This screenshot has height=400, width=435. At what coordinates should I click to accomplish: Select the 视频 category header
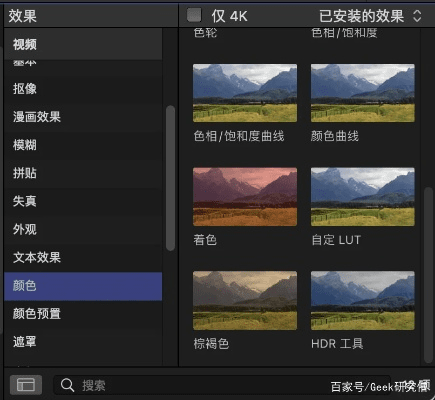point(83,44)
